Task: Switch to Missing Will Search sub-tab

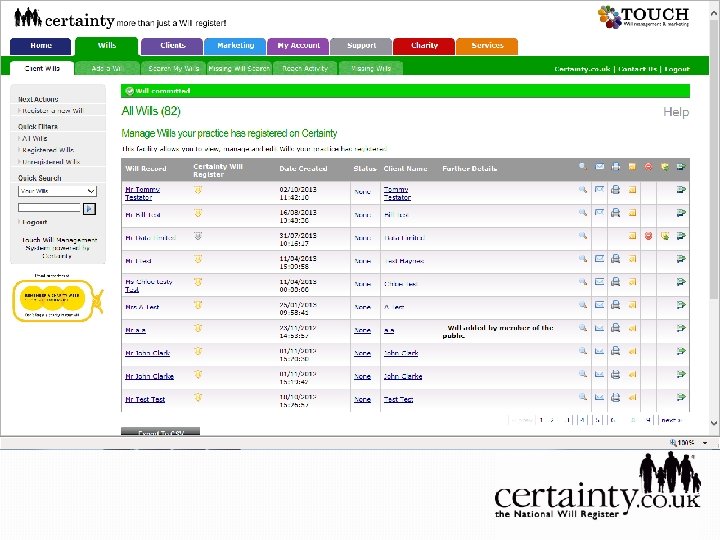Action: (x=239, y=68)
